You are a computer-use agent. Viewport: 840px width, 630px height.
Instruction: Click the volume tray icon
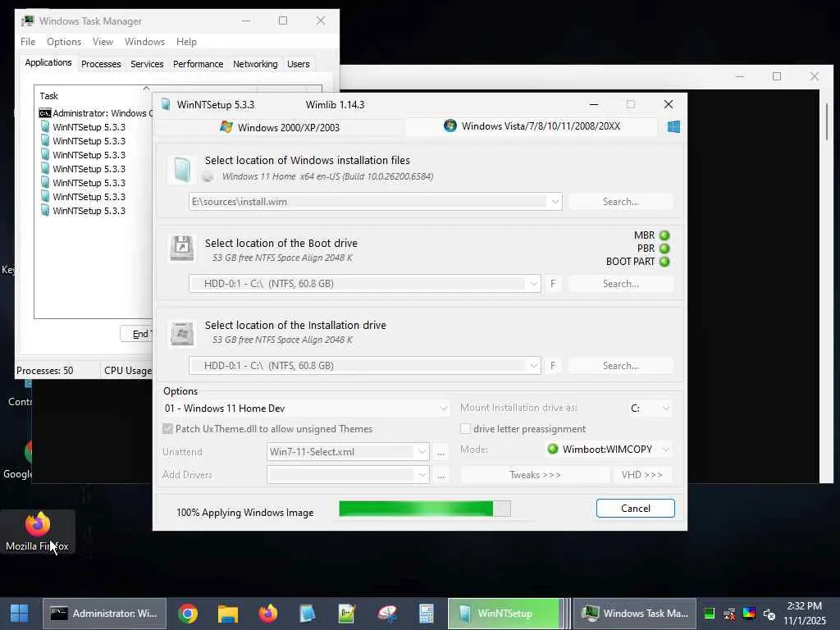(x=769, y=614)
